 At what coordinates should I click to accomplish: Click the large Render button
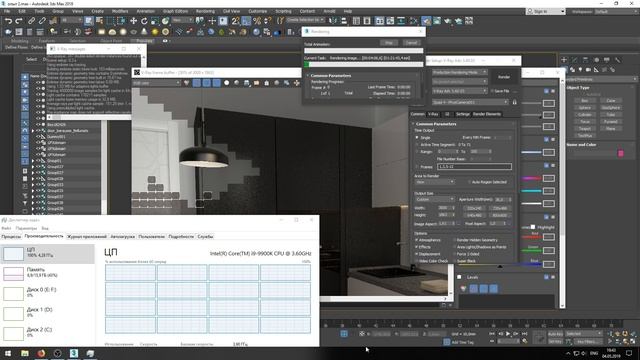click(504, 77)
